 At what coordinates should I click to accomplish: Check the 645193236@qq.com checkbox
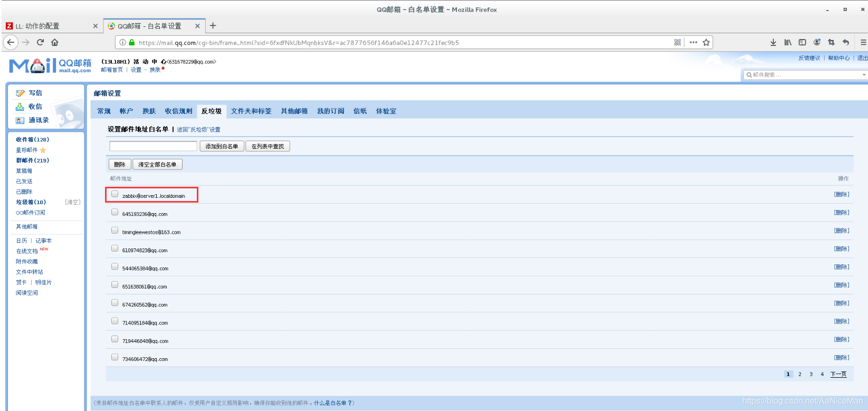point(115,212)
